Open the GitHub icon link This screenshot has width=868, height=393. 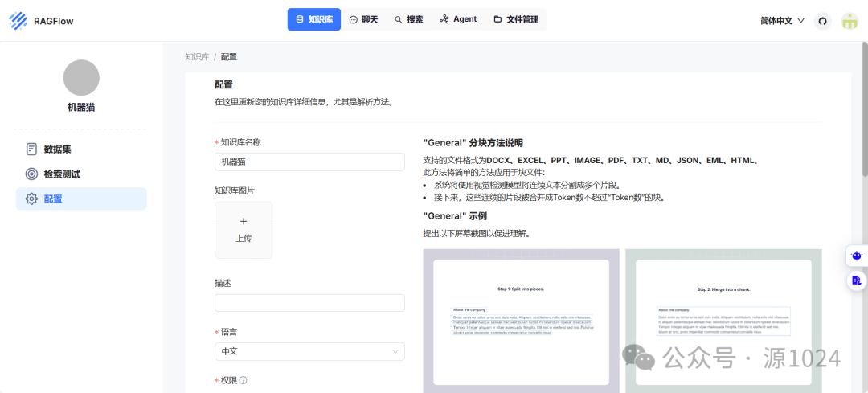pos(823,21)
